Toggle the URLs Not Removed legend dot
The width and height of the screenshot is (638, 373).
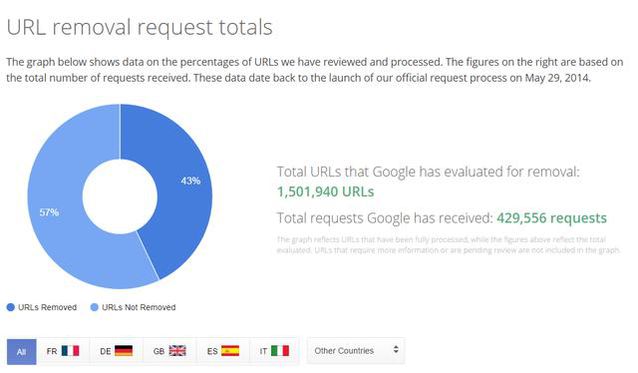tap(94, 308)
